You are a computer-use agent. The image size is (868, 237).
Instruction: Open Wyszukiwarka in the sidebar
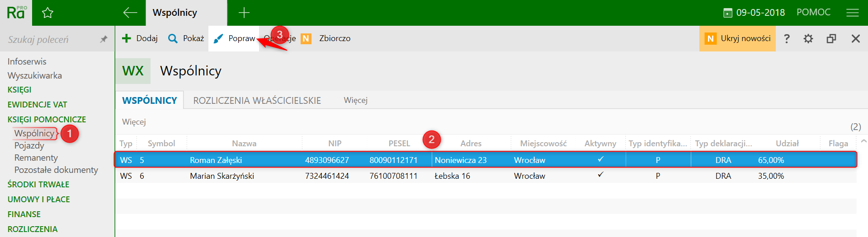pos(35,75)
